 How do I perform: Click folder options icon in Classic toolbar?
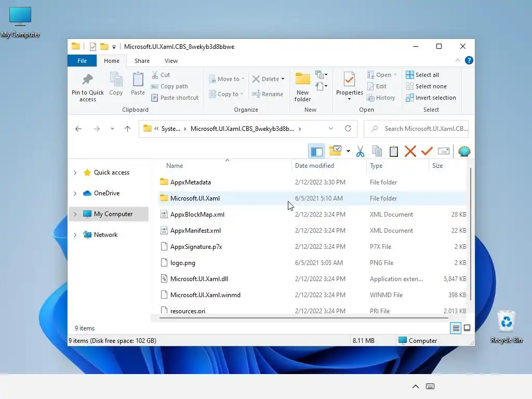coord(335,151)
